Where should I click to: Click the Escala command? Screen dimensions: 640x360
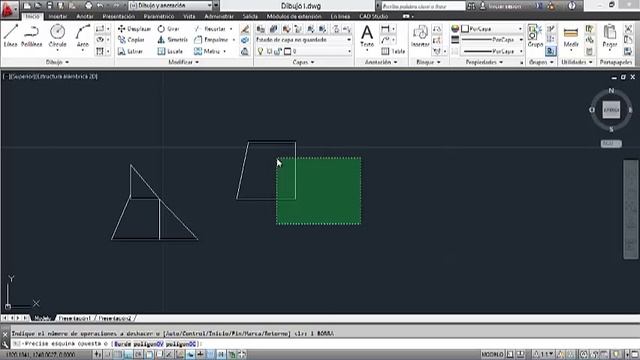click(x=170, y=51)
